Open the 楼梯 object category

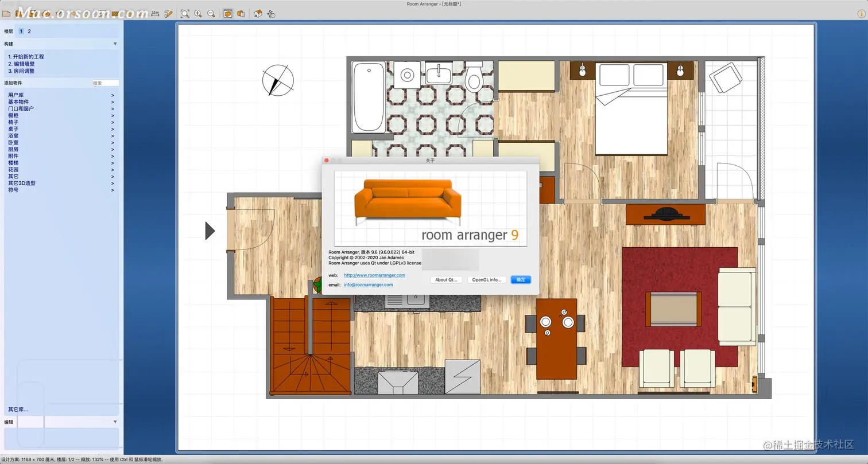click(x=60, y=163)
